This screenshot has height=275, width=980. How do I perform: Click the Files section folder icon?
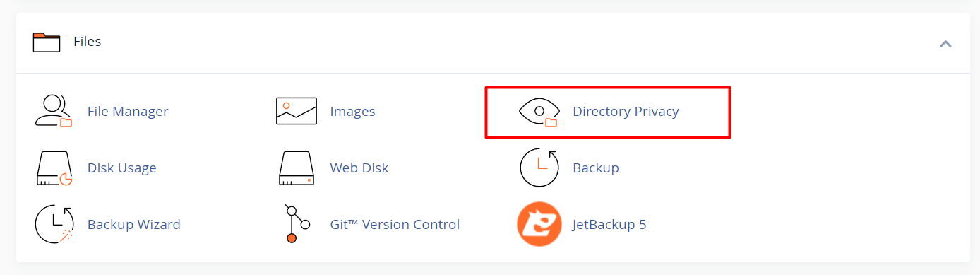click(47, 42)
